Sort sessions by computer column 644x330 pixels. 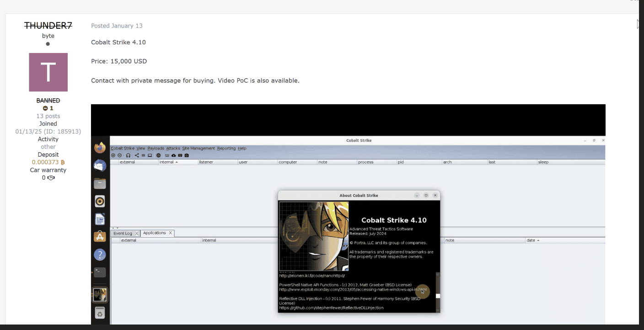tap(297, 162)
